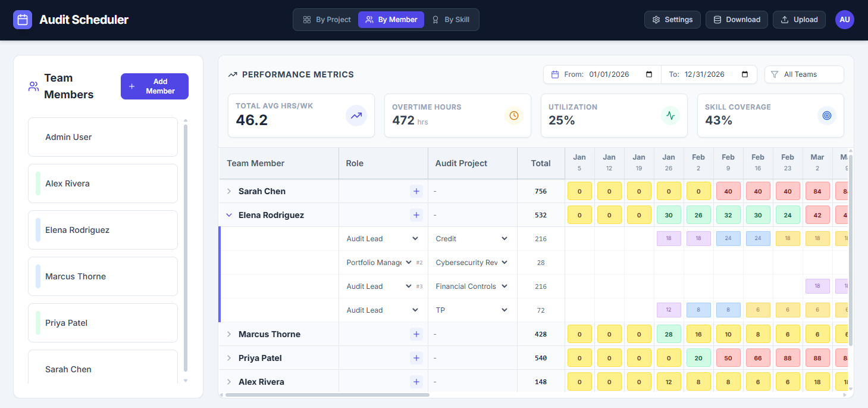Click the Overtime Hours clock icon
Screen dimensions: 868x408
[513, 116]
